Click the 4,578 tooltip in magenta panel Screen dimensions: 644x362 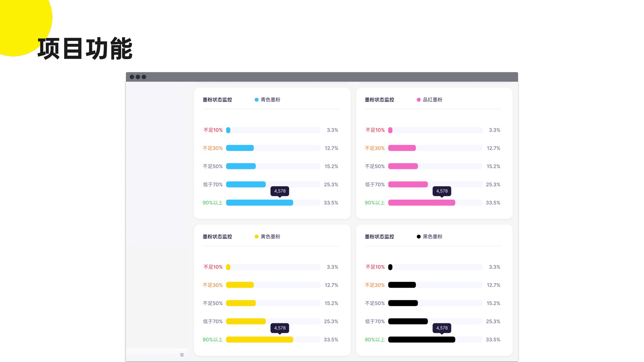tap(442, 191)
